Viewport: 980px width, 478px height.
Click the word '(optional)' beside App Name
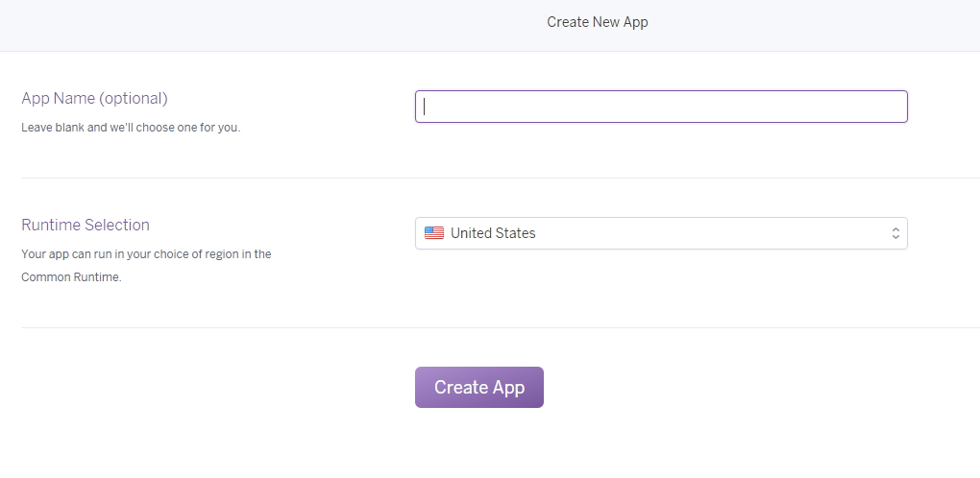(x=134, y=99)
